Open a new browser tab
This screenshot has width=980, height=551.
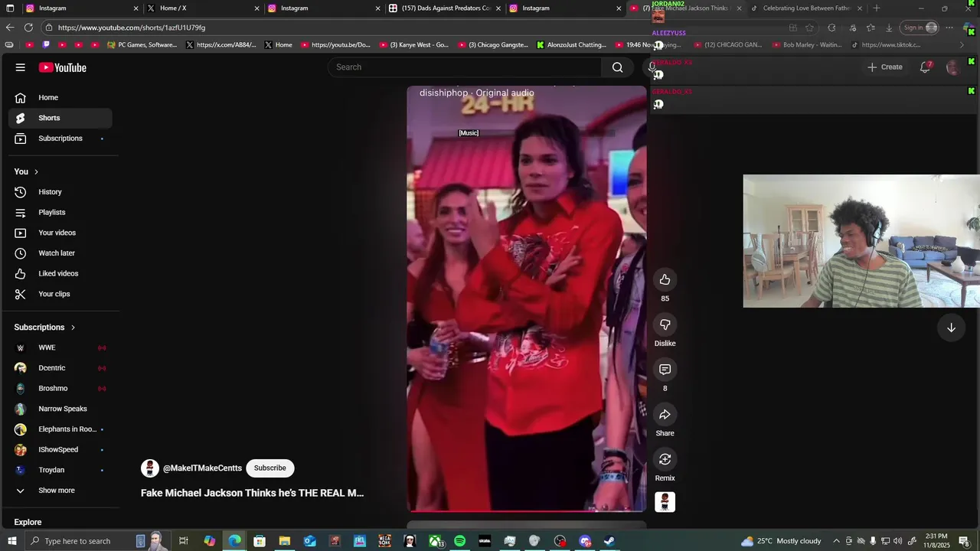[877, 8]
